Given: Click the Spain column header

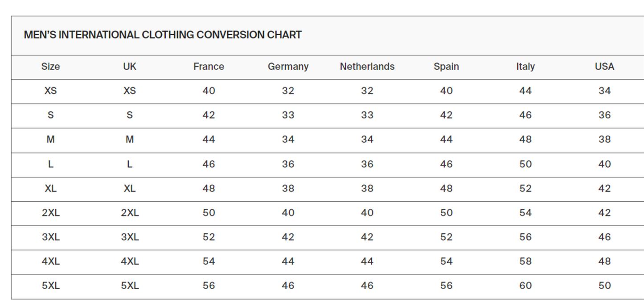Looking at the screenshot, I should [446, 66].
